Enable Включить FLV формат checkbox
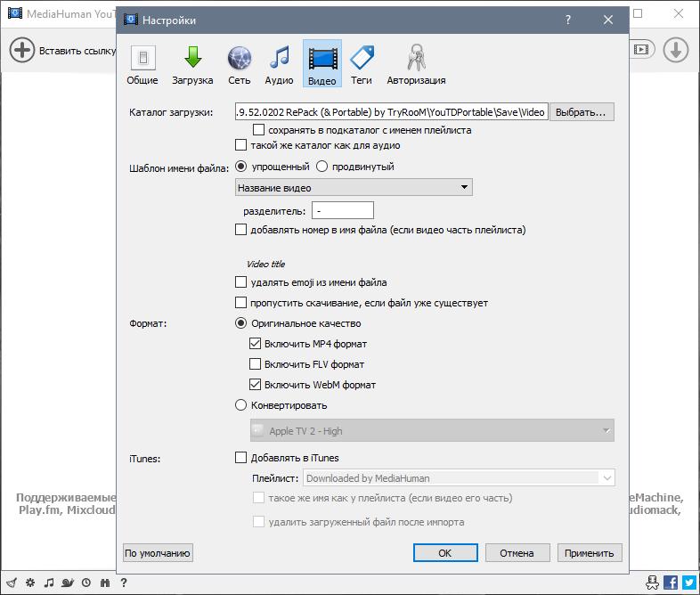Screen dimensions: 700x595 tap(256, 364)
